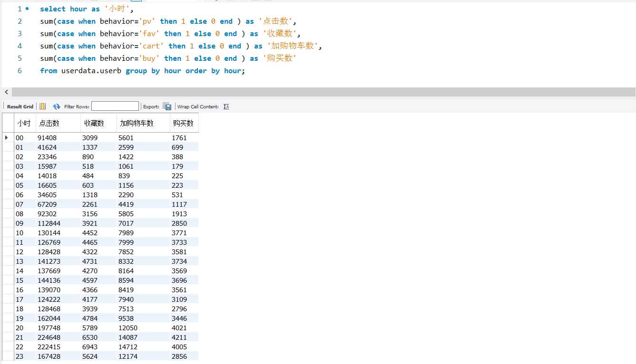Screen dimensions: 636x364
Task: Click the 'select' keyword on line 1
Action: click(x=53, y=9)
